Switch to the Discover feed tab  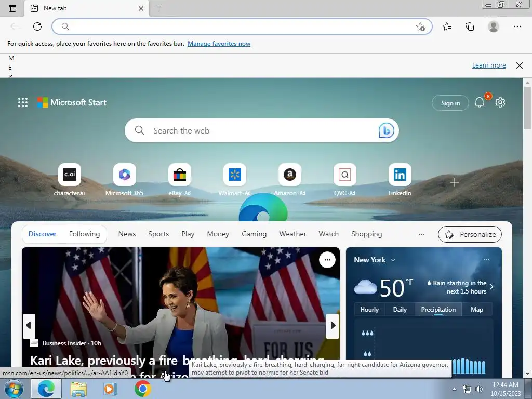(x=43, y=234)
